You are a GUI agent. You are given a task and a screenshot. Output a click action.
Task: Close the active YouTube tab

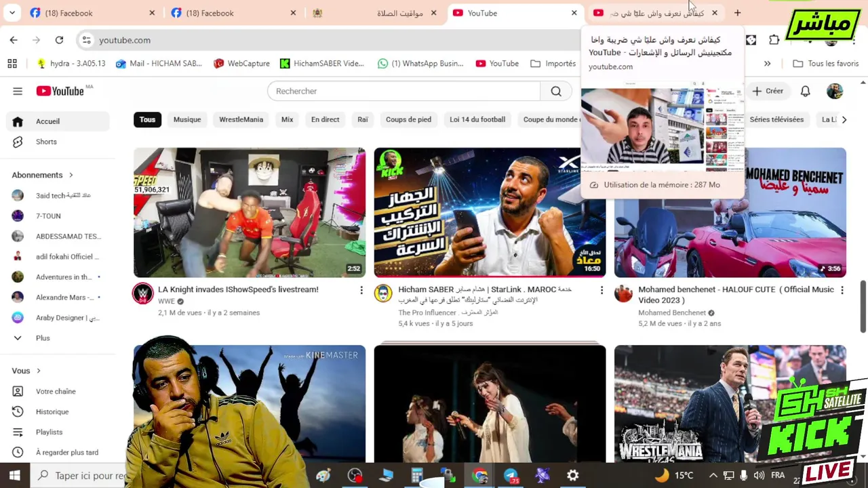coord(574,13)
